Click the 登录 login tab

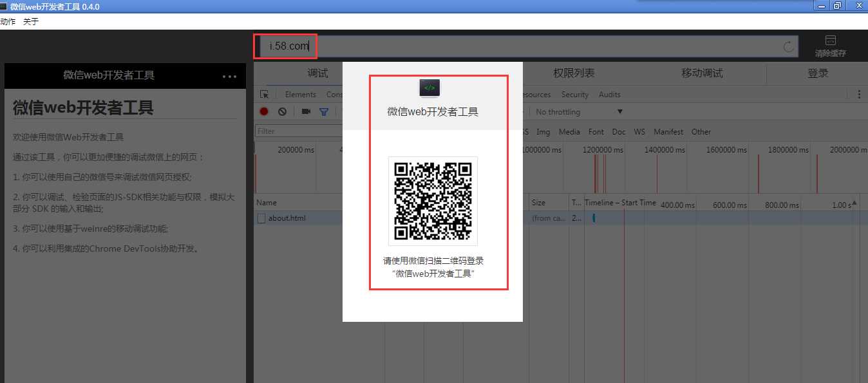click(818, 73)
